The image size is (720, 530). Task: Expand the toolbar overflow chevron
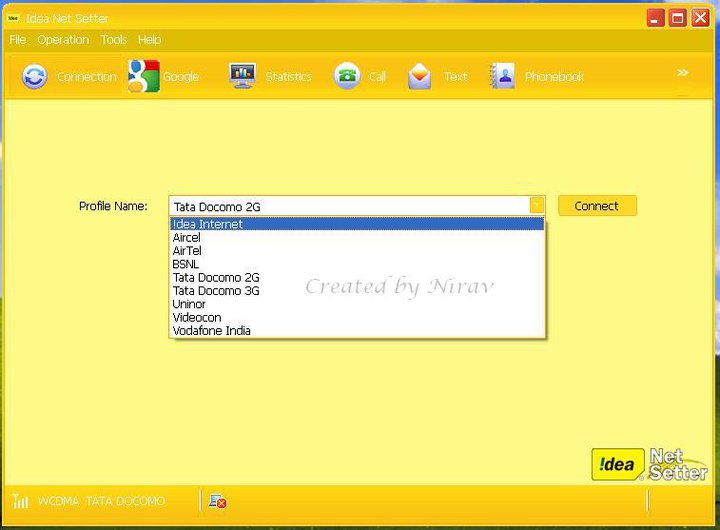point(683,72)
